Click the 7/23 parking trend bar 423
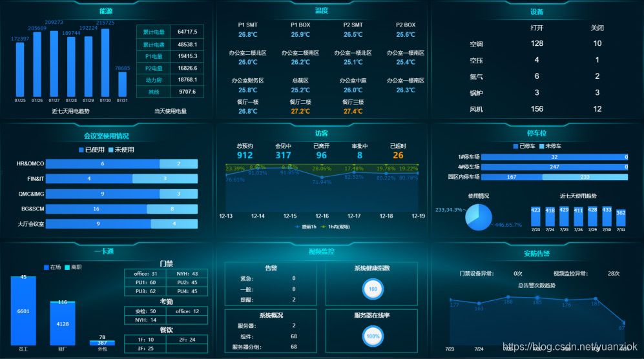This screenshot has width=644, height=359. pos(535,217)
